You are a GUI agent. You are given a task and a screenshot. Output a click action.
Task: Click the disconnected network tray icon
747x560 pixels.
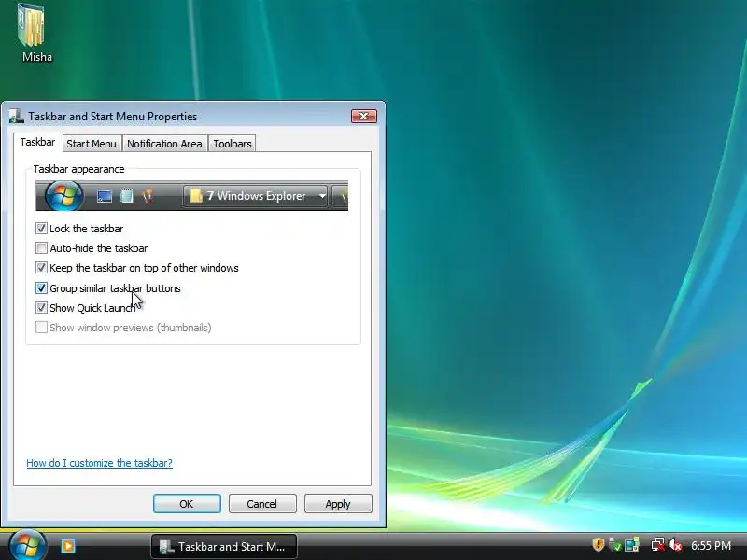[x=658, y=544]
